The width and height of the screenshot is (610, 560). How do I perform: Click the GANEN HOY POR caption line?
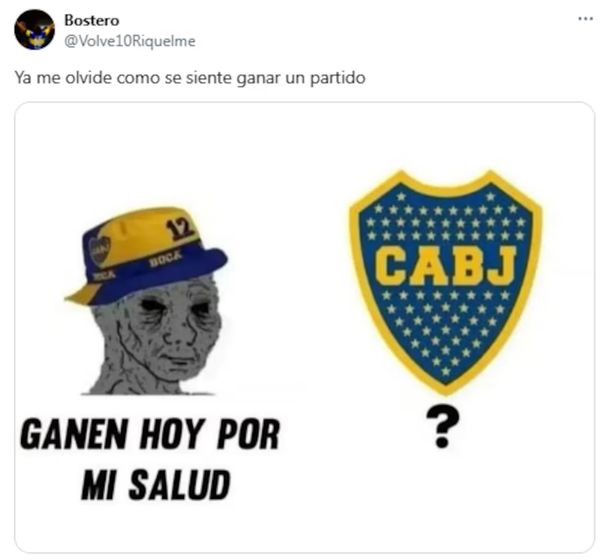click(150, 434)
